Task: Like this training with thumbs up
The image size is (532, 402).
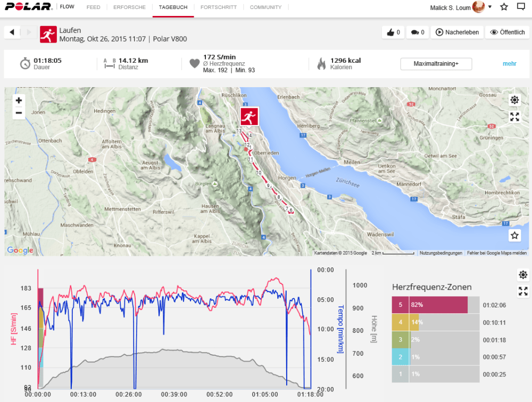Action: pos(393,32)
